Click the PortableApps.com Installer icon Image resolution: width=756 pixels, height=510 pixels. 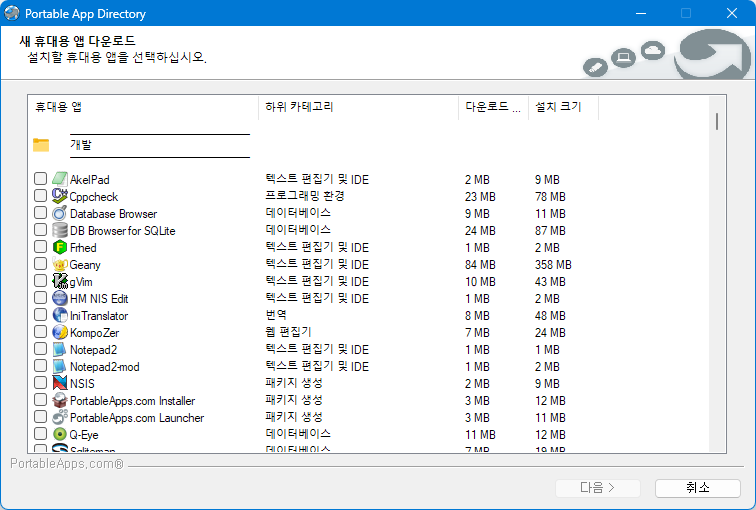(x=60, y=400)
